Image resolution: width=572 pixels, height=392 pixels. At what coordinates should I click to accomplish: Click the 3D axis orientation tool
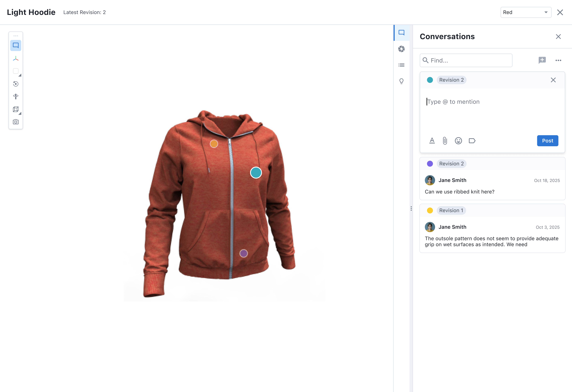click(16, 59)
